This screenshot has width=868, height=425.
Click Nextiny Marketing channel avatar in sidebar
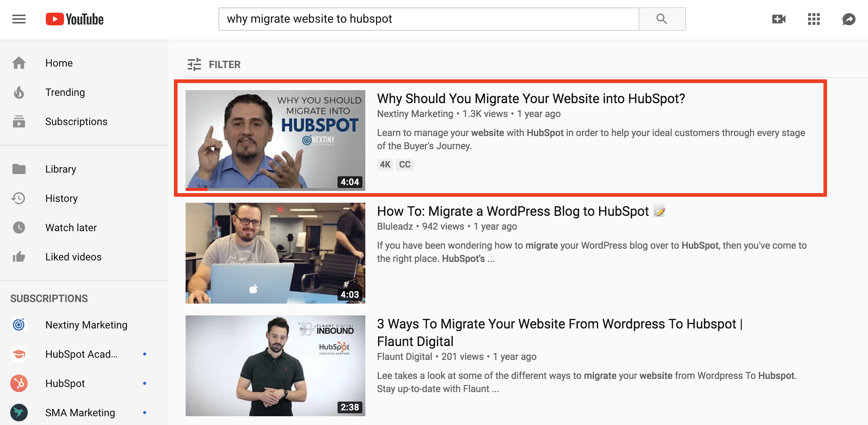[x=19, y=325]
